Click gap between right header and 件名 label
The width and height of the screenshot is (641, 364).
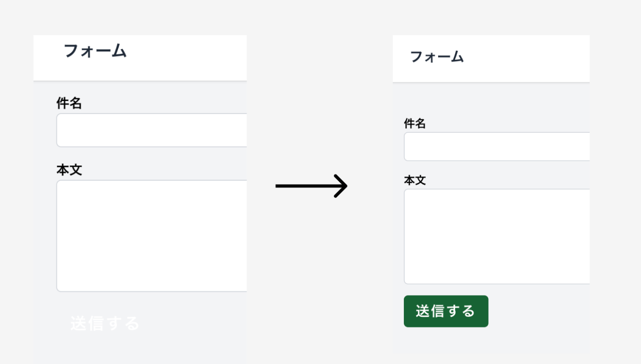pyautogui.click(x=490, y=101)
